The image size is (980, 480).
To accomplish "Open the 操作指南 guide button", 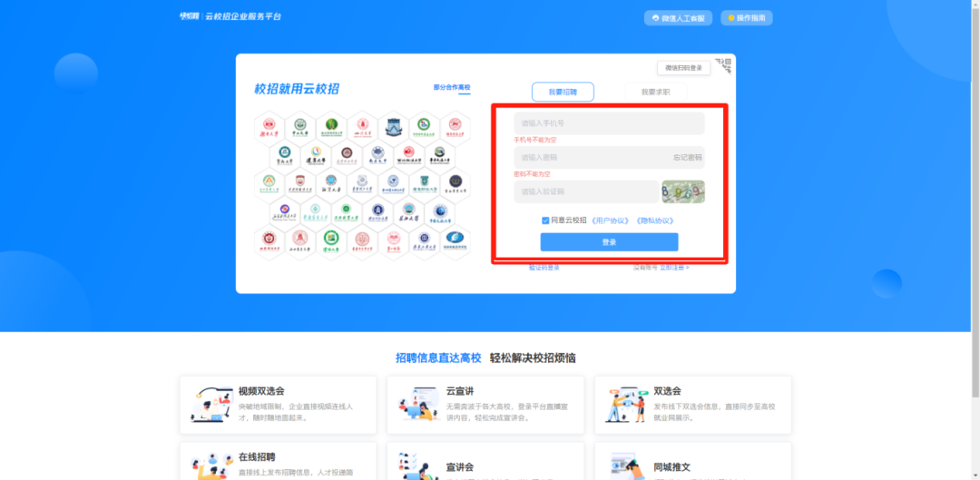I will point(746,18).
